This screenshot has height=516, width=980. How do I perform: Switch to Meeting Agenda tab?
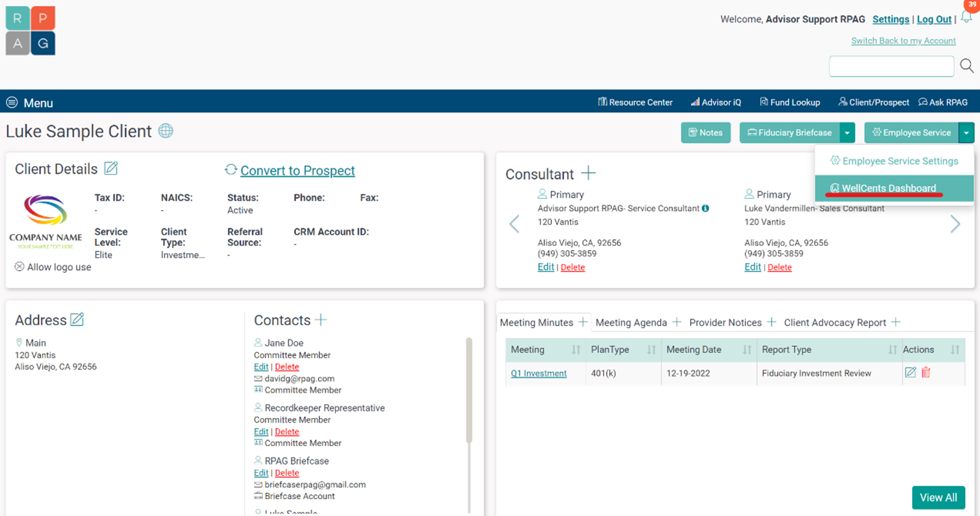pos(631,322)
